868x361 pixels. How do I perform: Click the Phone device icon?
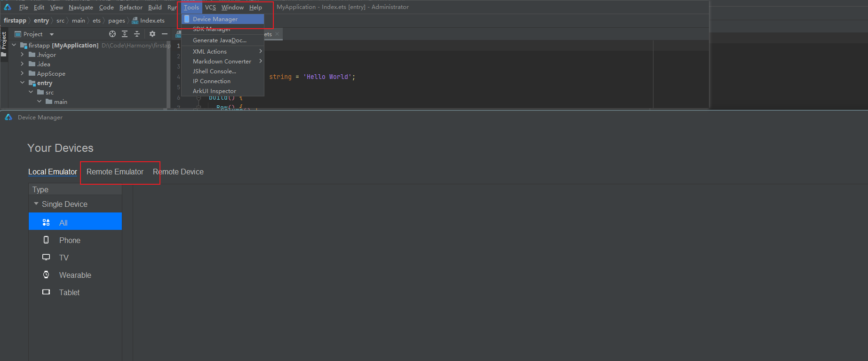[x=46, y=240]
